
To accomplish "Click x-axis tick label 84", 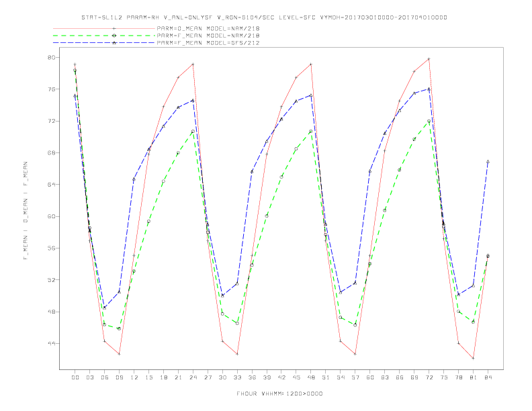I will [x=488, y=377].
